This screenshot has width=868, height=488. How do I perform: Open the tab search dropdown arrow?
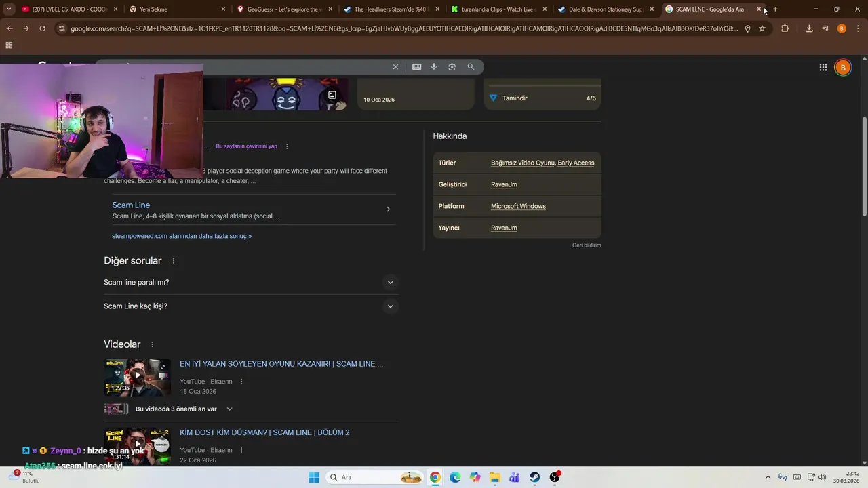(x=9, y=9)
